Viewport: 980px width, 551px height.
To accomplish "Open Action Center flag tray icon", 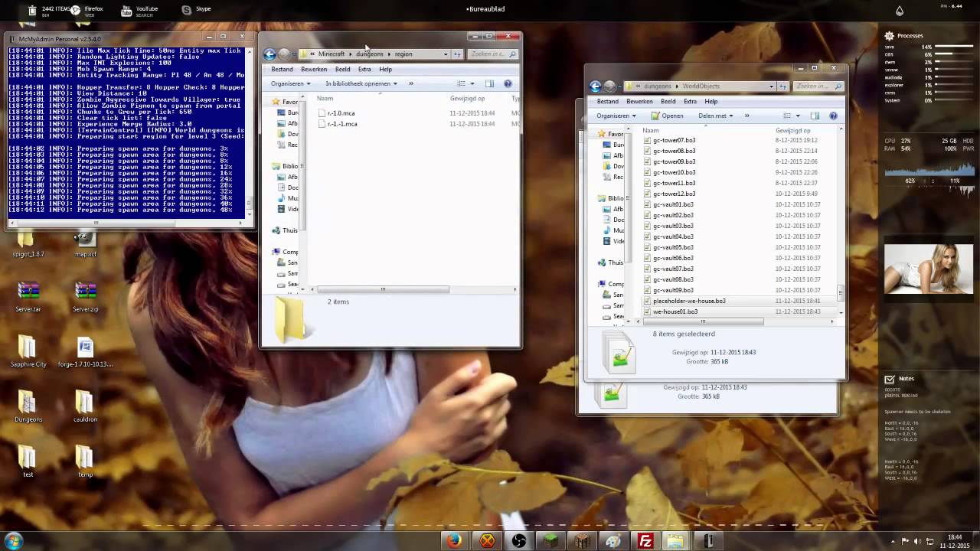I will pyautogui.click(x=906, y=541).
